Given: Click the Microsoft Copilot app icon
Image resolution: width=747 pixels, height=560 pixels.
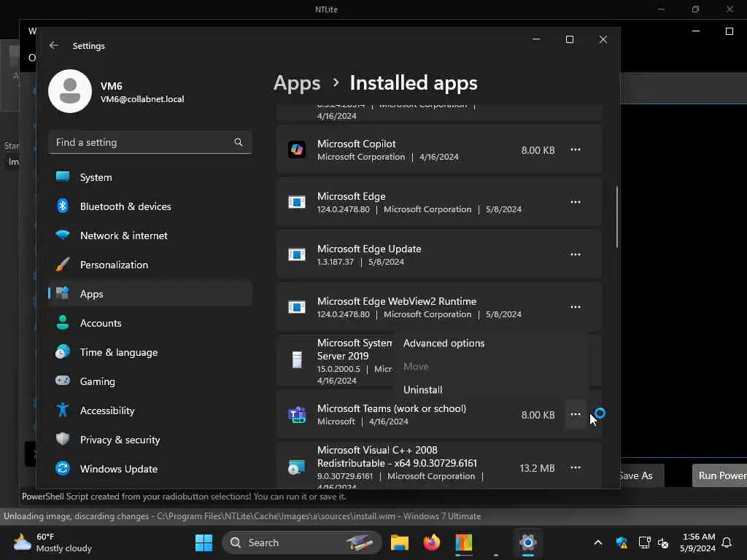Looking at the screenshot, I should [x=297, y=149].
